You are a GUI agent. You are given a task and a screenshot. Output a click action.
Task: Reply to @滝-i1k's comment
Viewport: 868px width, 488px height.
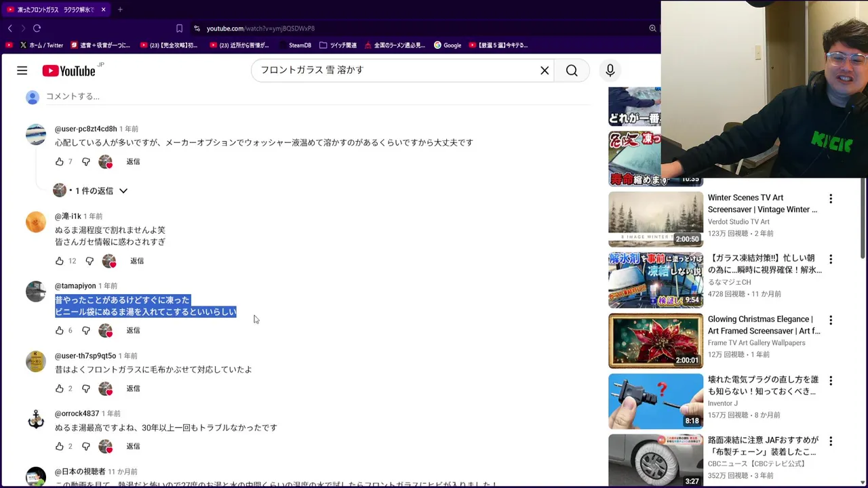[x=137, y=261]
